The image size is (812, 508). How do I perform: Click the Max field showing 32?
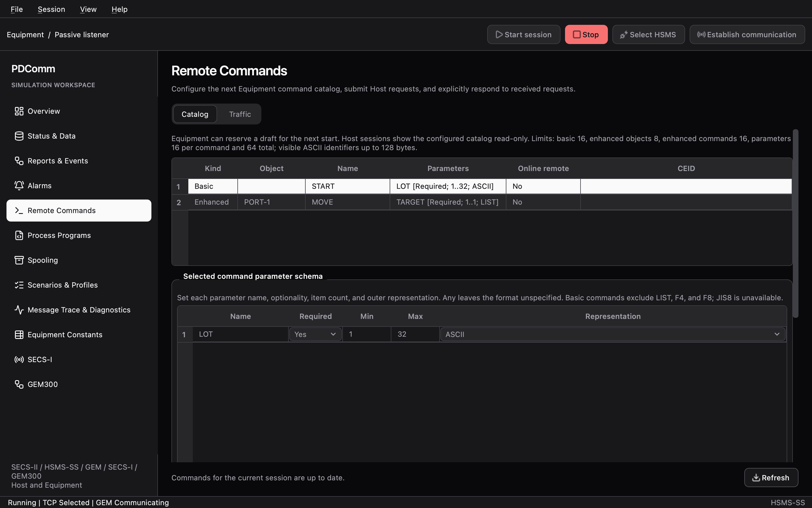(x=415, y=334)
